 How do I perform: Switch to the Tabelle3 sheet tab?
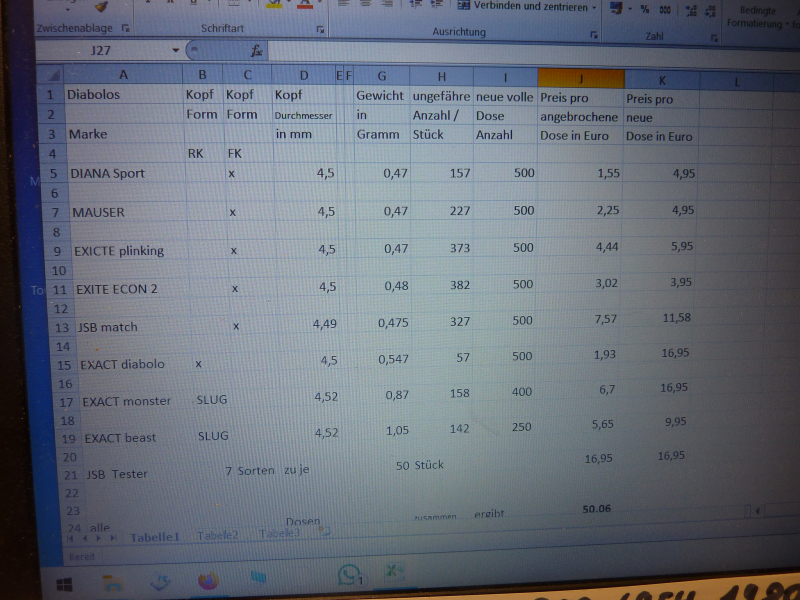(x=280, y=533)
